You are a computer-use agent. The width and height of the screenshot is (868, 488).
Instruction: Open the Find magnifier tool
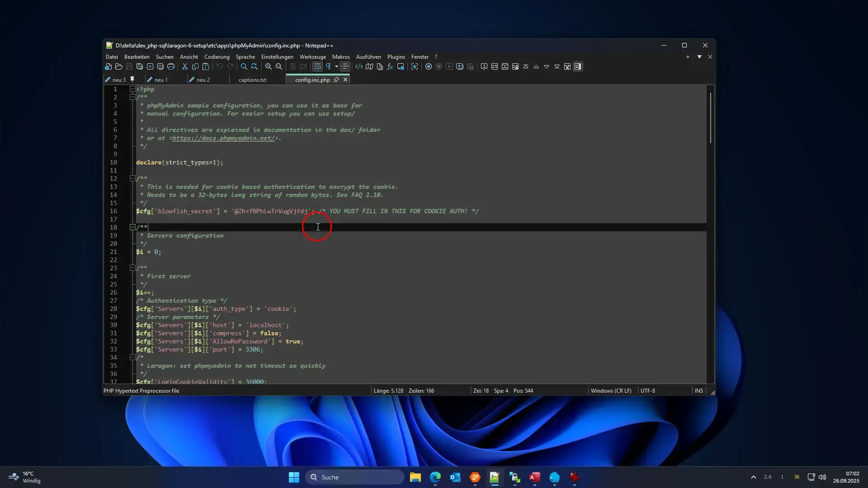(244, 67)
